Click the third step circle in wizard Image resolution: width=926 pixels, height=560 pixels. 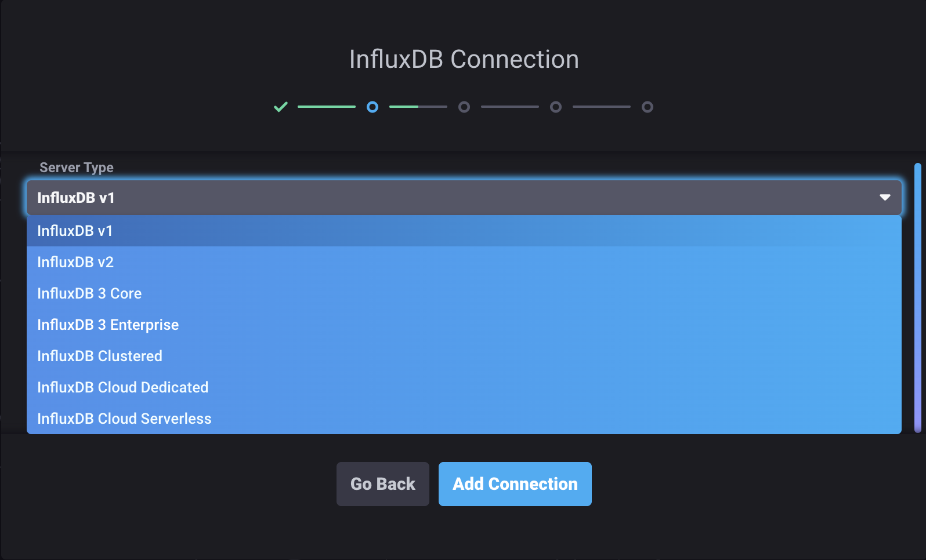coord(464,107)
